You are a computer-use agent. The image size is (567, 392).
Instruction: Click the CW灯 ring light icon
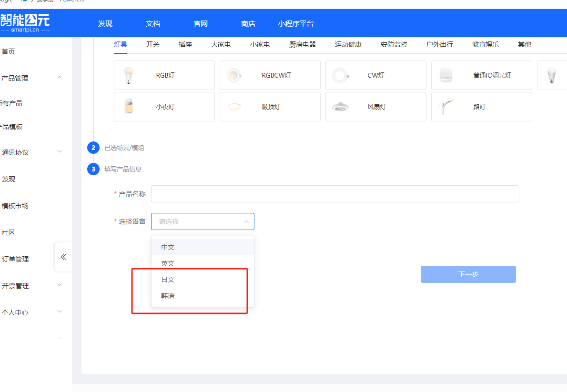click(340, 75)
